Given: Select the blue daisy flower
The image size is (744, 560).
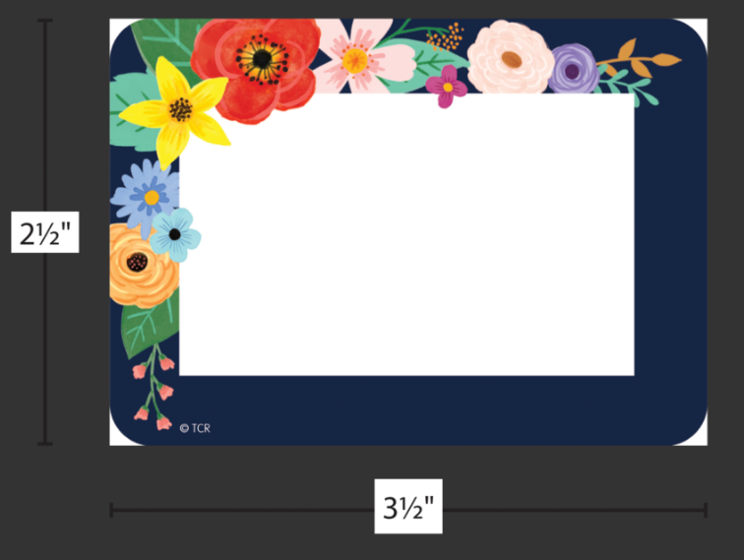Looking at the screenshot, I should (x=146, y=198).
